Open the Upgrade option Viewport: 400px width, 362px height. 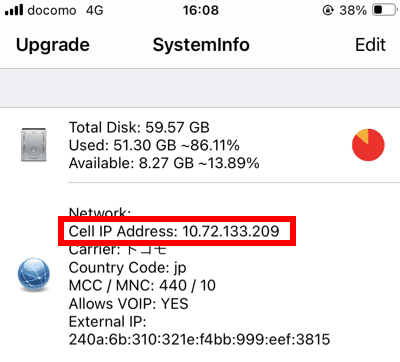click(53, 45)
